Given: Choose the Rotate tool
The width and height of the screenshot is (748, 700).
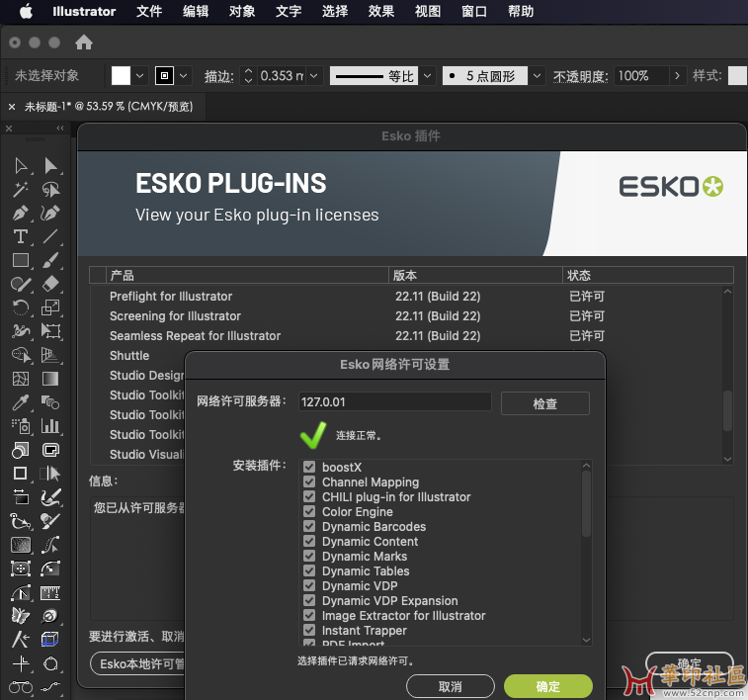Looking at the screenshot, I should pos(21,307).
